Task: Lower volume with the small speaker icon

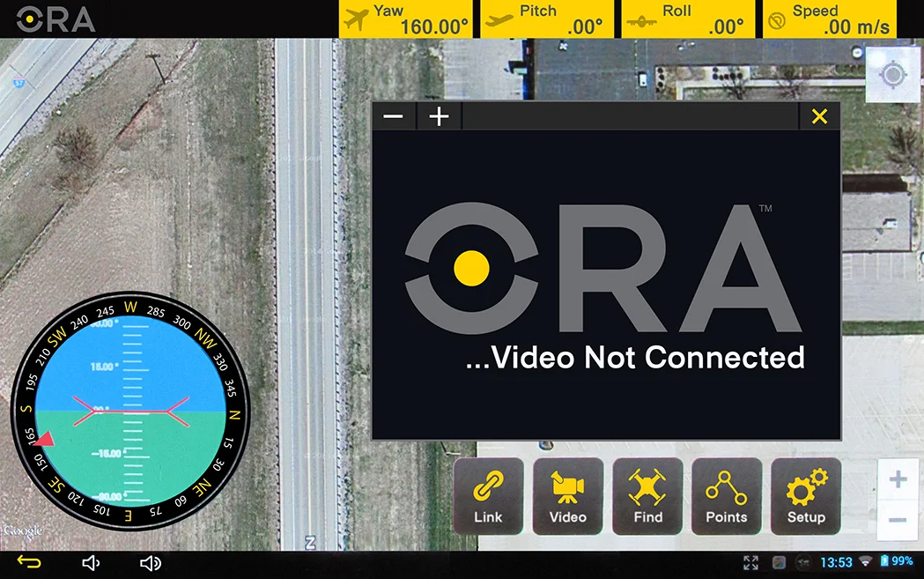Action: coord(90,563)
